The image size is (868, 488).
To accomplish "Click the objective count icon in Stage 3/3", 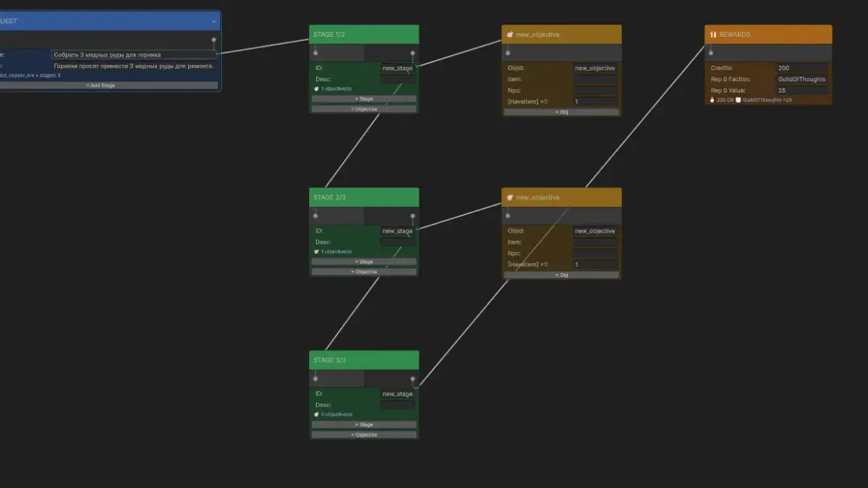I will 317,414.
